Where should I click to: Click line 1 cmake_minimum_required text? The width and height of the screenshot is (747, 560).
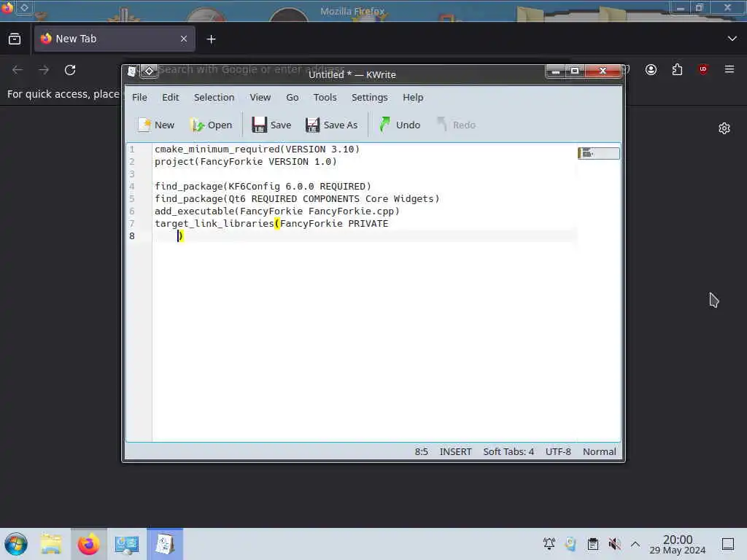click(257, 149)
